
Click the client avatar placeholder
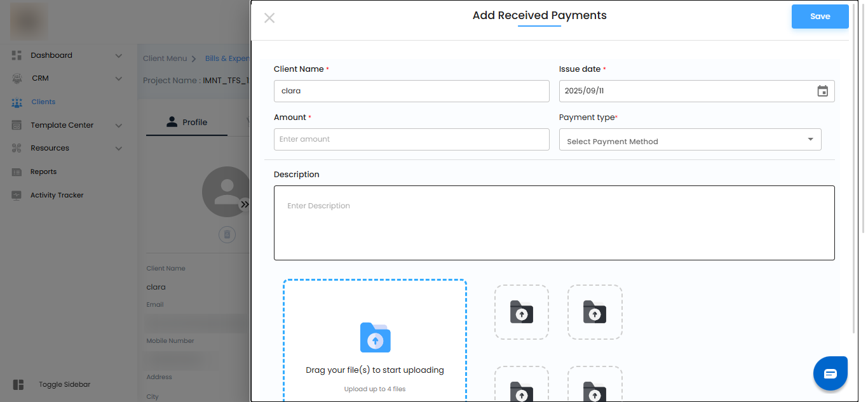click(226, 192)
